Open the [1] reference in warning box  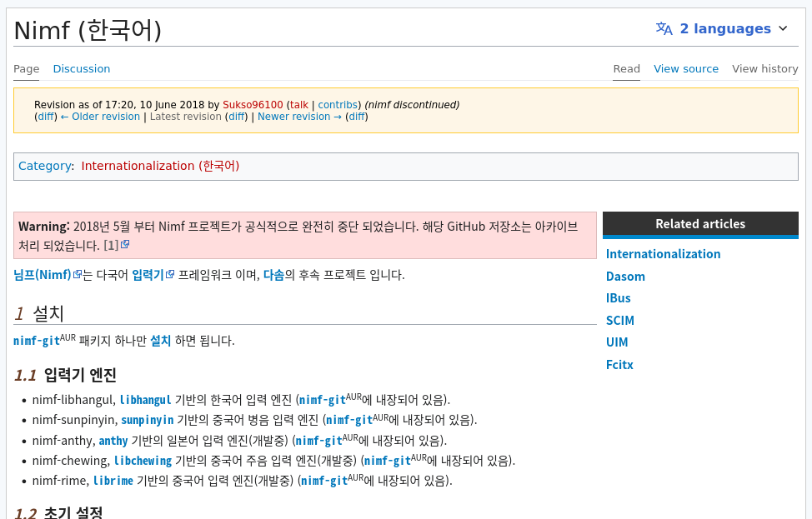coord(111,245)
